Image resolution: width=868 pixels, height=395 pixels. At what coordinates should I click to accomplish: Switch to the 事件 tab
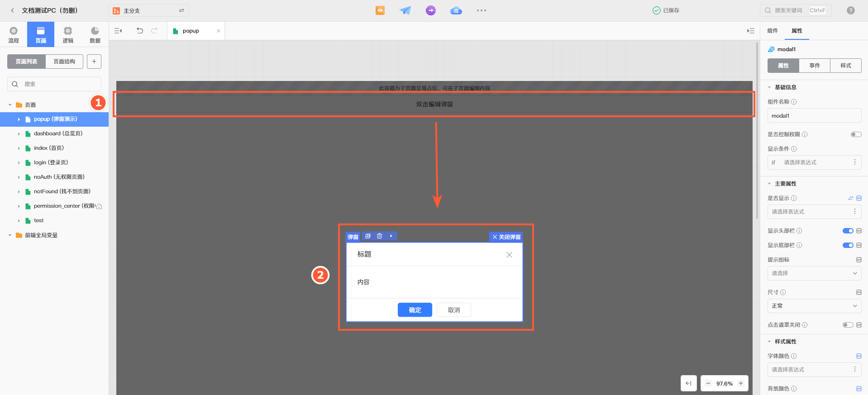[x=815, y=66]
